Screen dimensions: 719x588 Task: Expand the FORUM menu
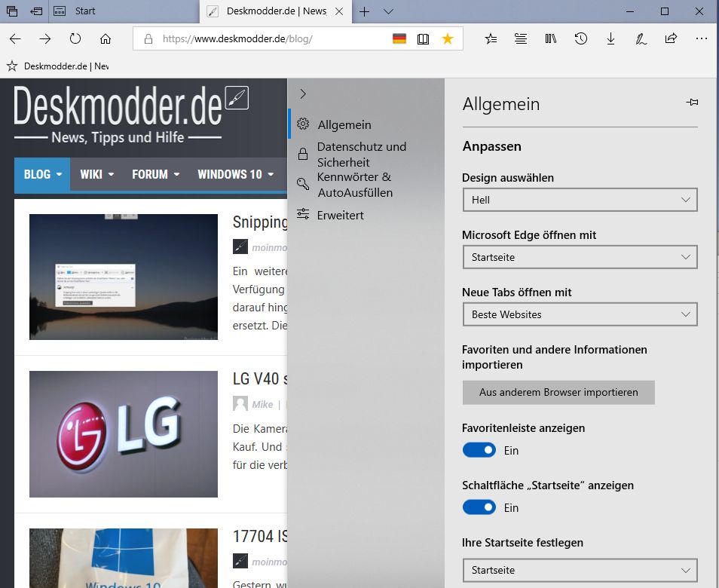tap(155, 174)
